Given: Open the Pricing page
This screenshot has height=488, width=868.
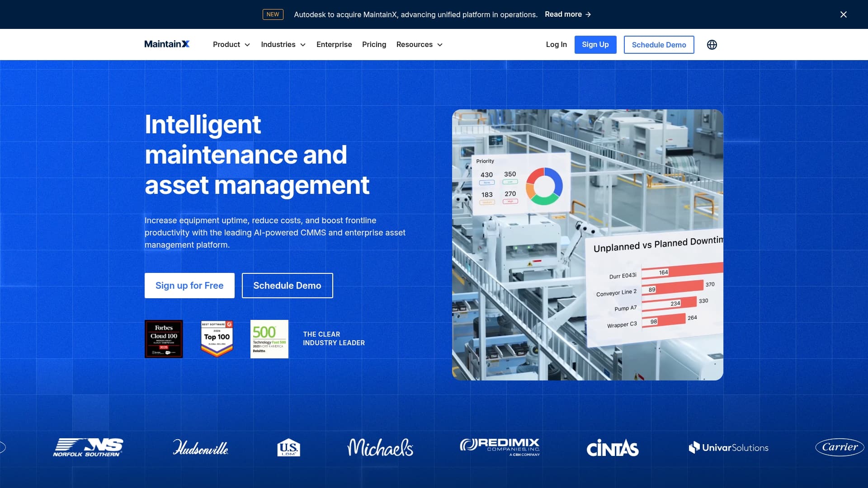Looking at the screenshot, I should tap(374, 44).
